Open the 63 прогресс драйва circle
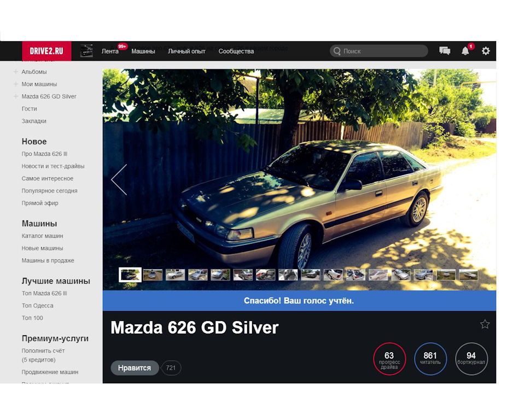Screen dimensions: 525x420 pyautogui.click(x=389, y=359)
